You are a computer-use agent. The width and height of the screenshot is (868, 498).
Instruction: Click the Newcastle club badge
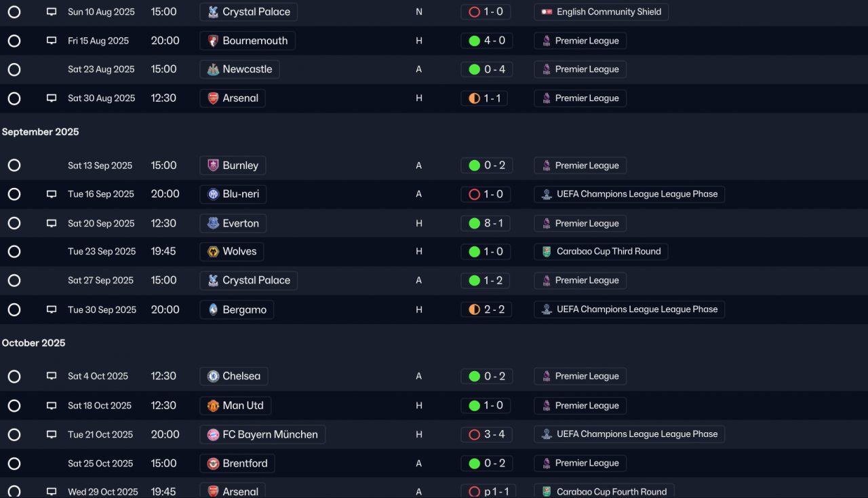click(x=213, y=69)
